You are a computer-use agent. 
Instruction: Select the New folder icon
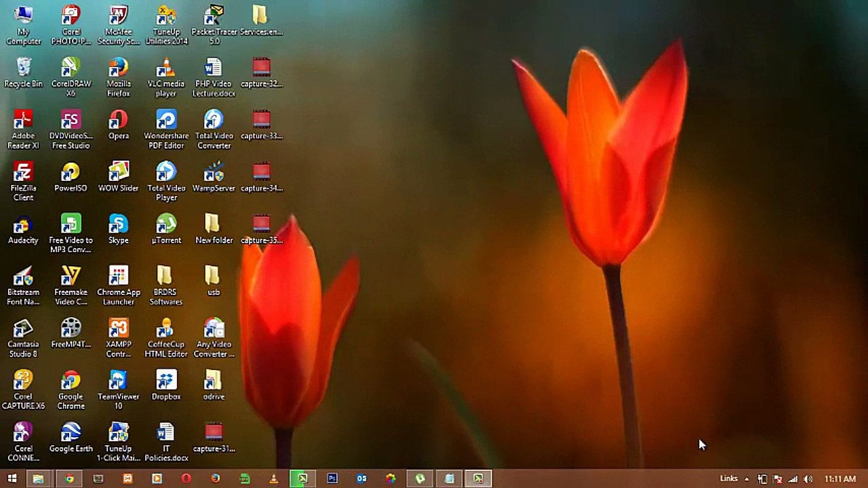(x=214, y=229)
